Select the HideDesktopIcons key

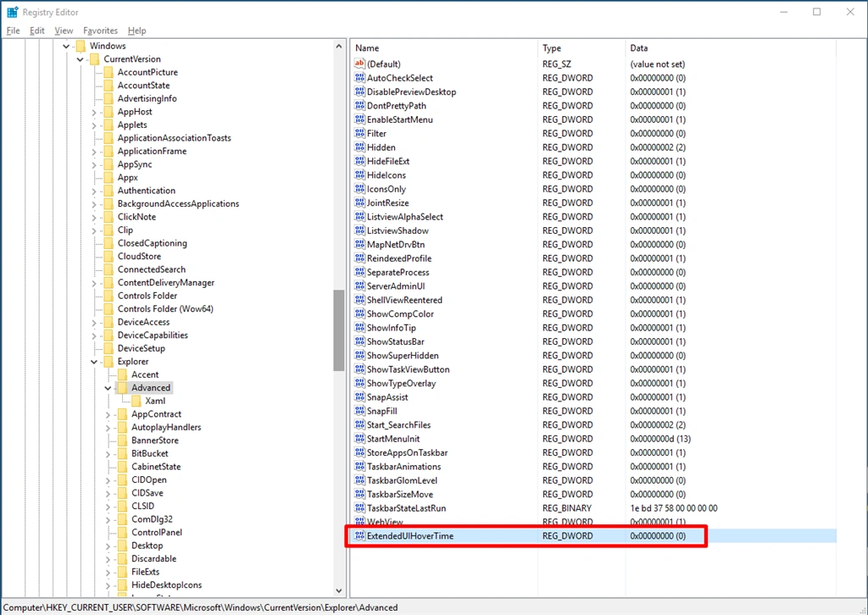167,585
